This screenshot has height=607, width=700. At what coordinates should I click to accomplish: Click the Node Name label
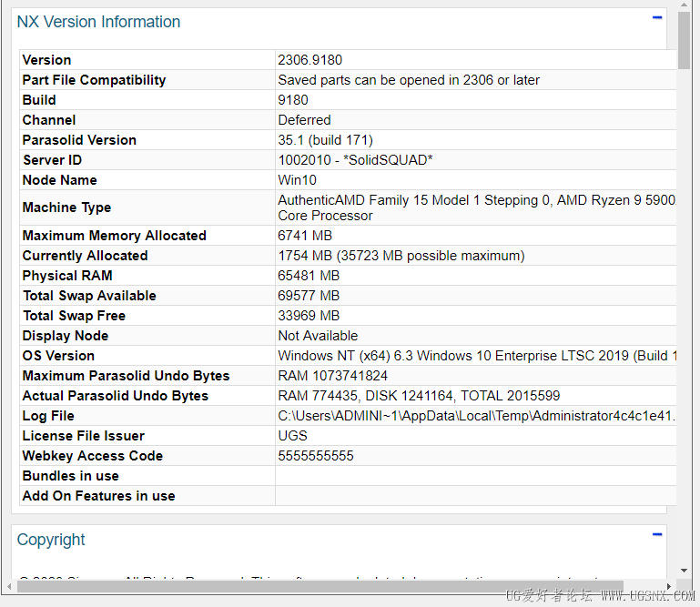pos(60,180)
